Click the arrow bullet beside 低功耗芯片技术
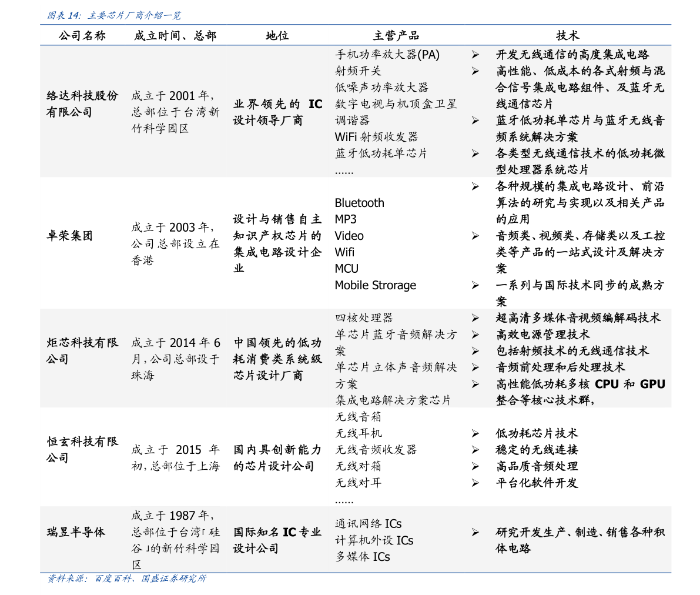700x595 pixels. (x=475, y=433)
